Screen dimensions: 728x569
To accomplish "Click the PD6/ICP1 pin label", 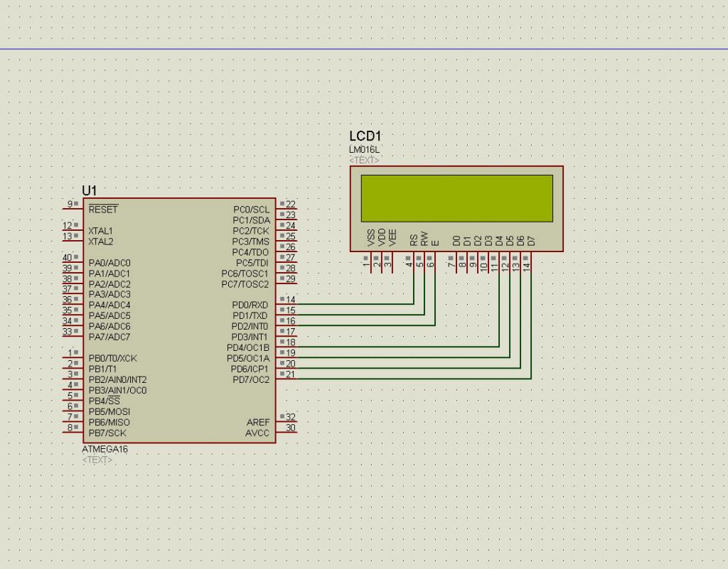I will pyautogui.click(x=250, y=369).
